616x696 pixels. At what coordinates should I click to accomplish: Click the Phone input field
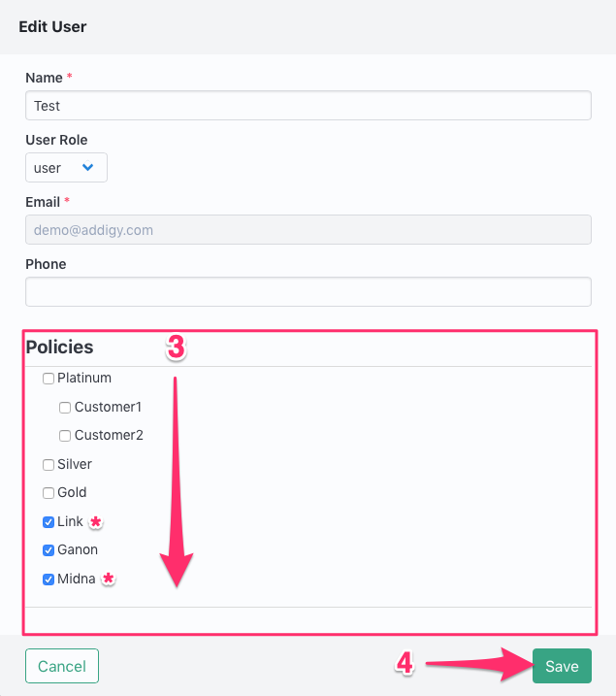coord(308,292)
